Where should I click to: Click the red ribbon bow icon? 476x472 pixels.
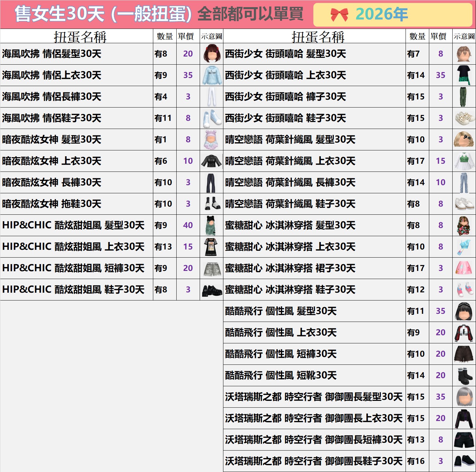tap(339, 15)
